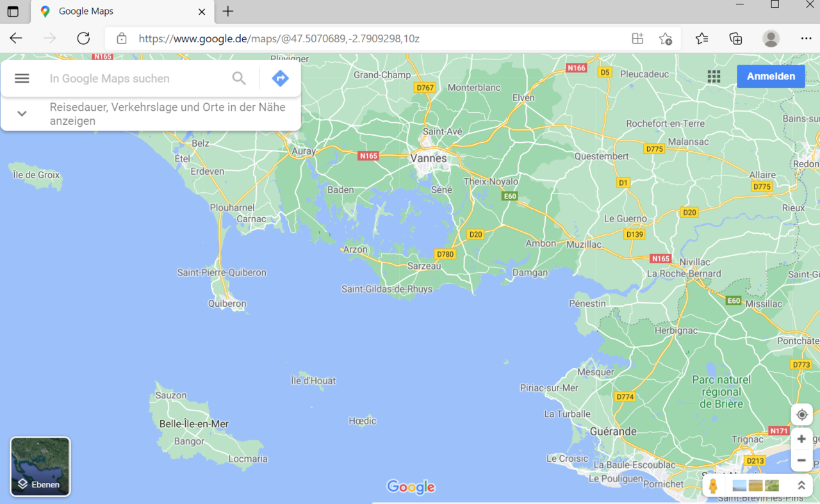Viewport: 820px width, 504px height.
Task: Zoom in using the plus button
Action: tap(801, 439)
